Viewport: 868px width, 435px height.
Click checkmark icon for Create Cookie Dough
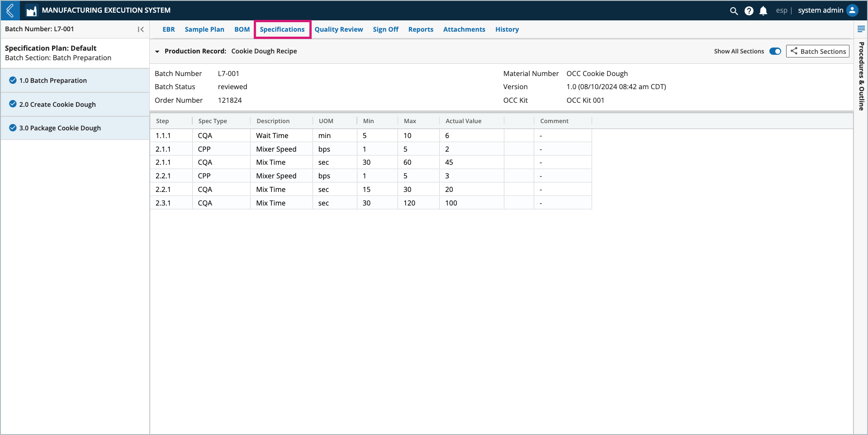point(13,104)
